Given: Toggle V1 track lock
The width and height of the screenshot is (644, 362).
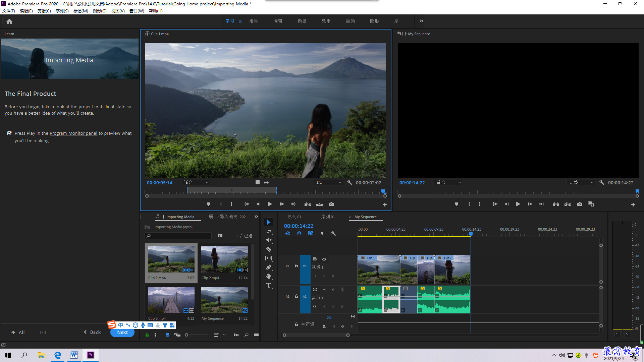Looking at the screenshot, I should coord(297,266).
